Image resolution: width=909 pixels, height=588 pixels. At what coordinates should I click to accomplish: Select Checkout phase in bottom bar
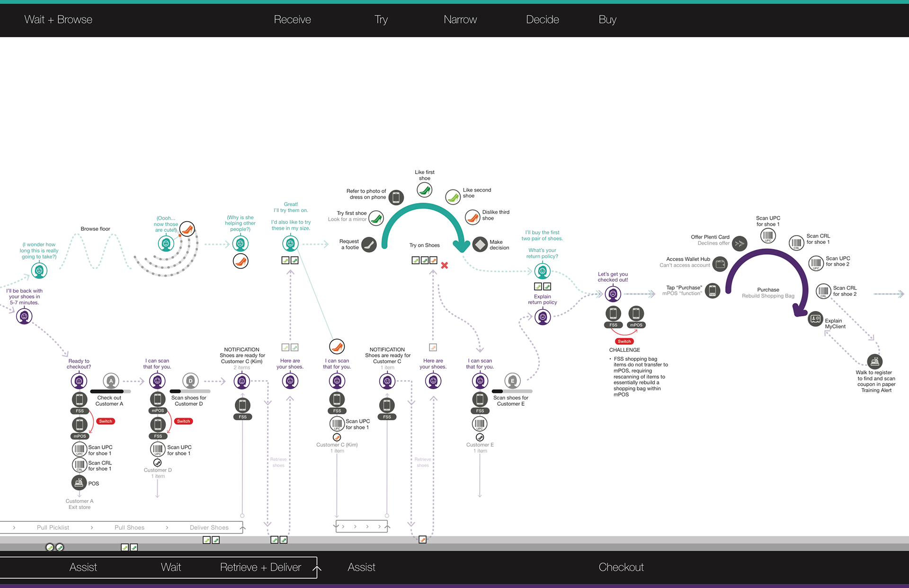[621, 567]
